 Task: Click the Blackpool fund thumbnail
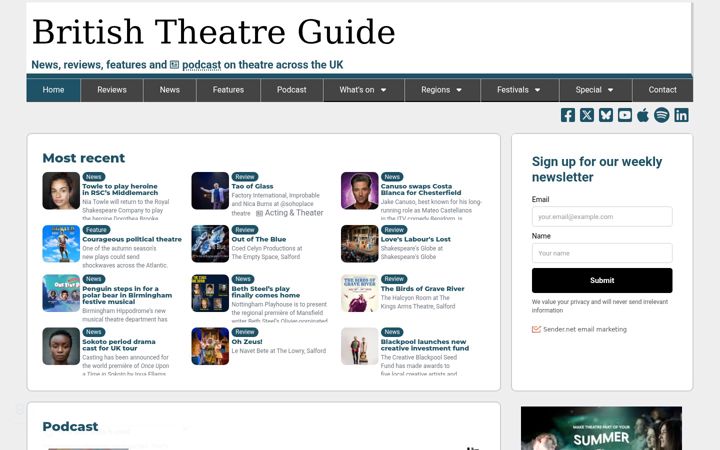pyautogui.click(x=360, y=346)
